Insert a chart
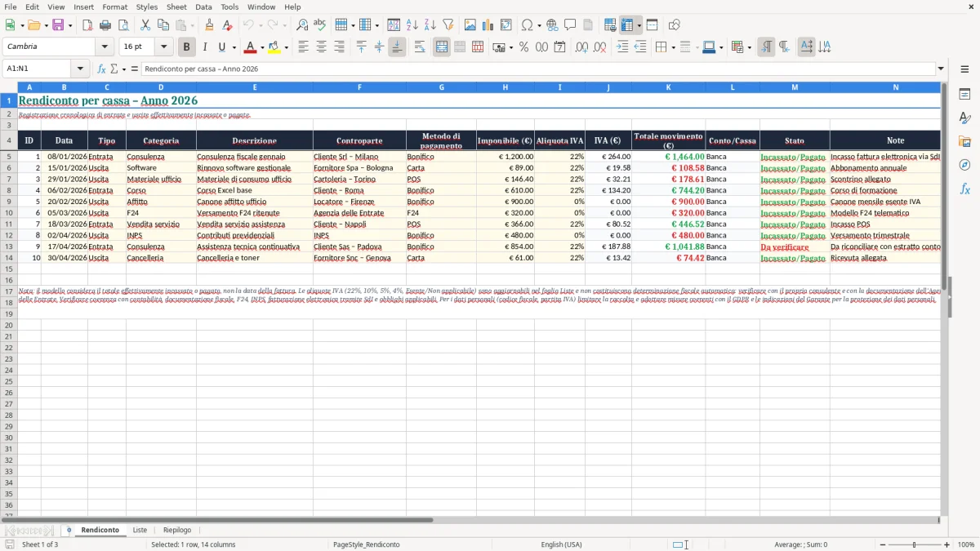Viewport: 980px width, 551px height. click(x=488, y=25)
